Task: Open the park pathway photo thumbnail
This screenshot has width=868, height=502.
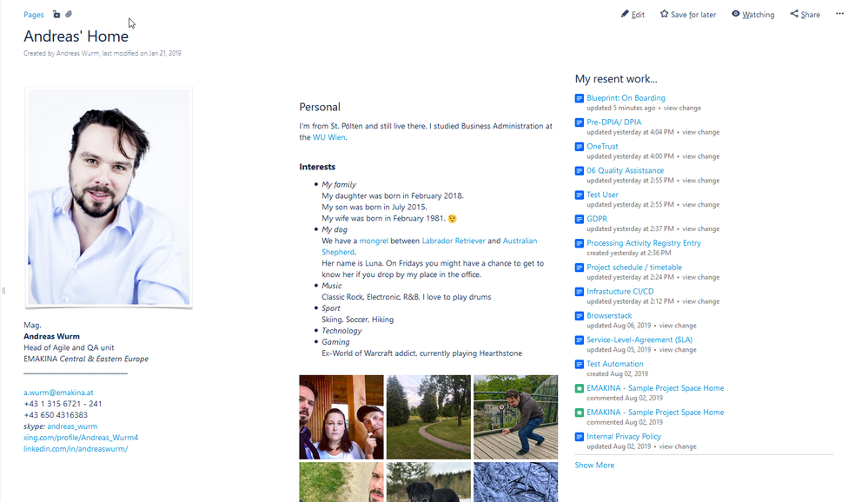Action: pos(428,417)
